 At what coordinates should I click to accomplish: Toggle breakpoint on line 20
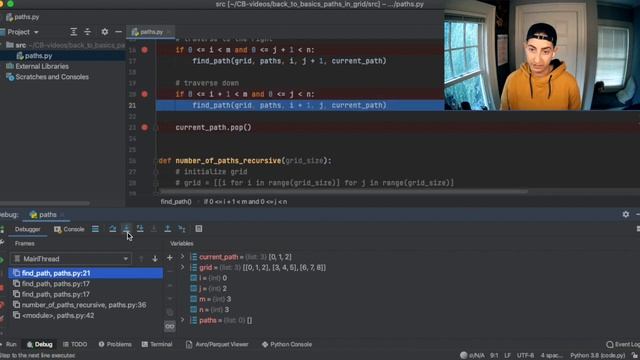[x=144, y=94]
